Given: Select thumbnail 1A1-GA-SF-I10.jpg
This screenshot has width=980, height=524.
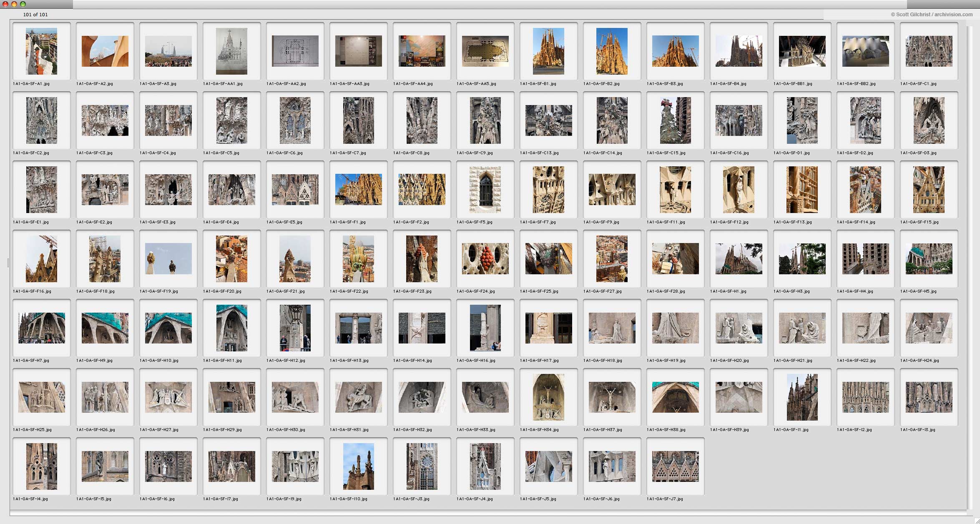Looking at the screenshot, I should [358, 466].
